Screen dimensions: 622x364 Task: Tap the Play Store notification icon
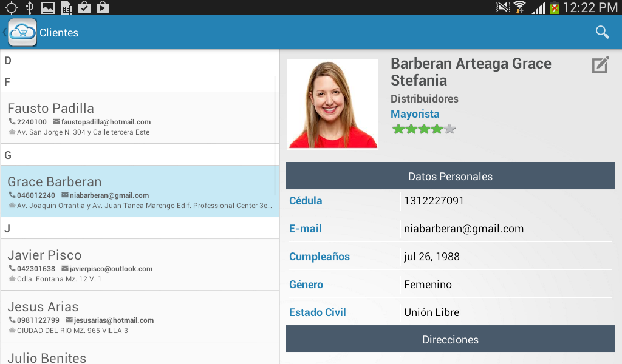(x=102, y=7)
